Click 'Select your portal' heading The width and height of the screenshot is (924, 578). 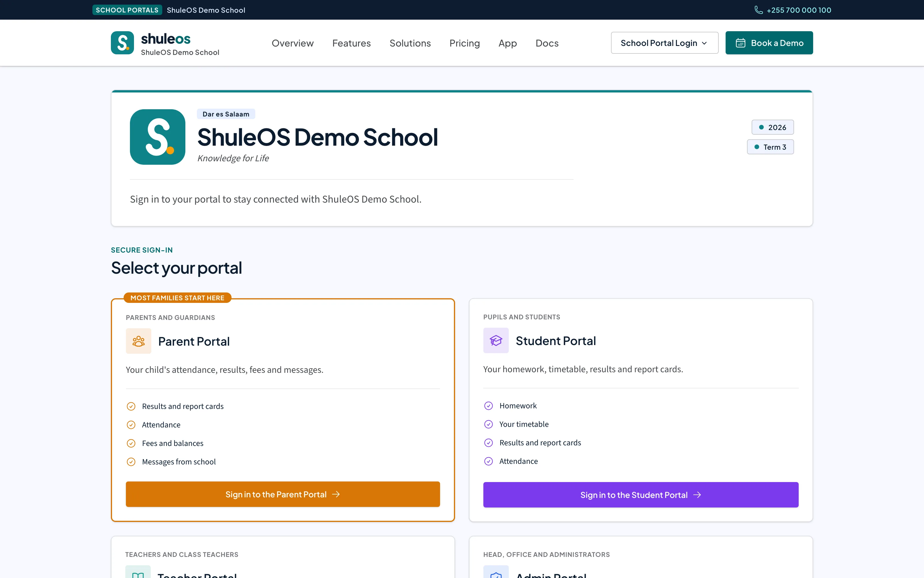176,268
